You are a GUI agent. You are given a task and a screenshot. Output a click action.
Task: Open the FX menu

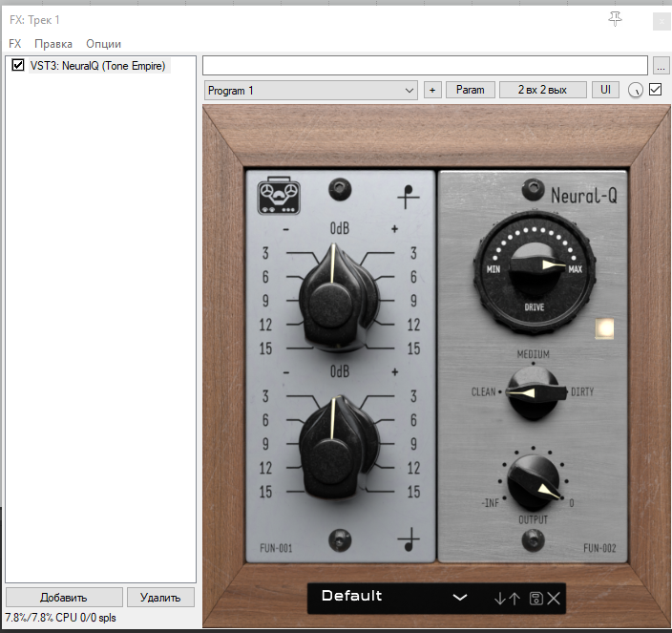coord(15,44)
